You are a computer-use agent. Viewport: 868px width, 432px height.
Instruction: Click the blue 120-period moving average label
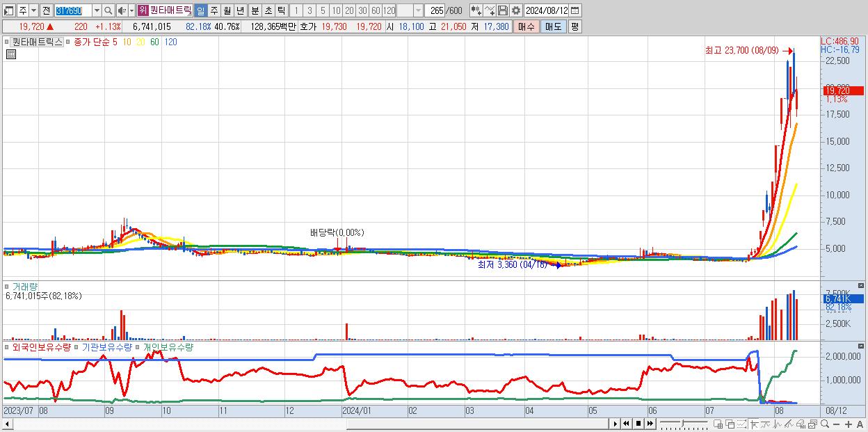click(x=170, y=42)
